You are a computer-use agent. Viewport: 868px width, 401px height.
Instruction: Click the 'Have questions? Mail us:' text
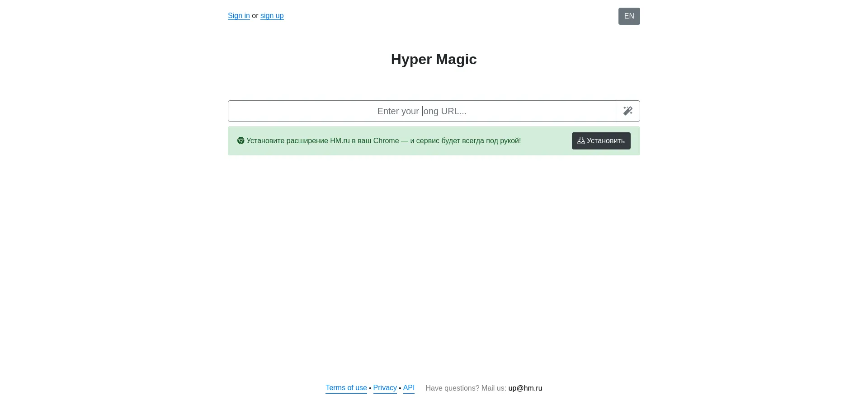point(466,388)
